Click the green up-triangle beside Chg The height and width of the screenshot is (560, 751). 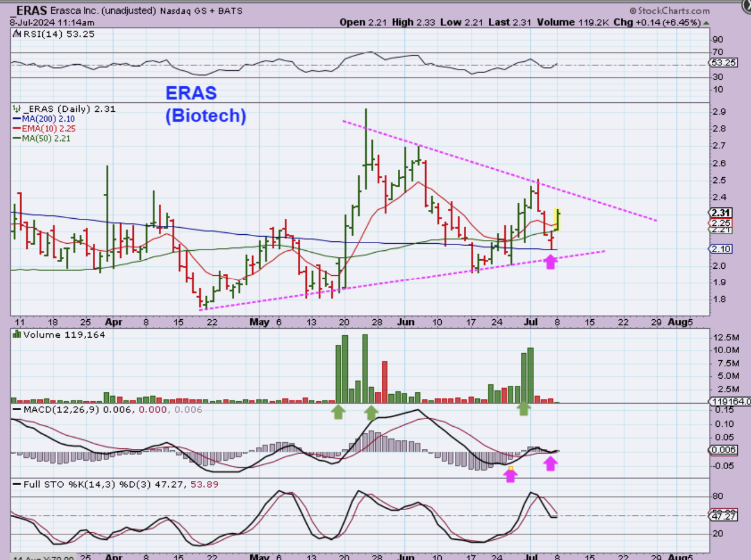click(x=706, y=23)
